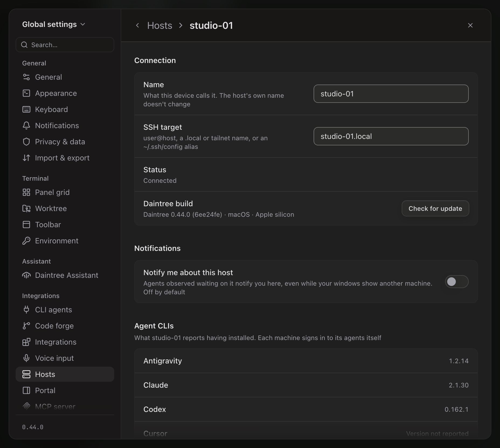Click the Keyboard icon in sidebar
The height and width of the screenshot is (448, 500).
coord(26,109)
